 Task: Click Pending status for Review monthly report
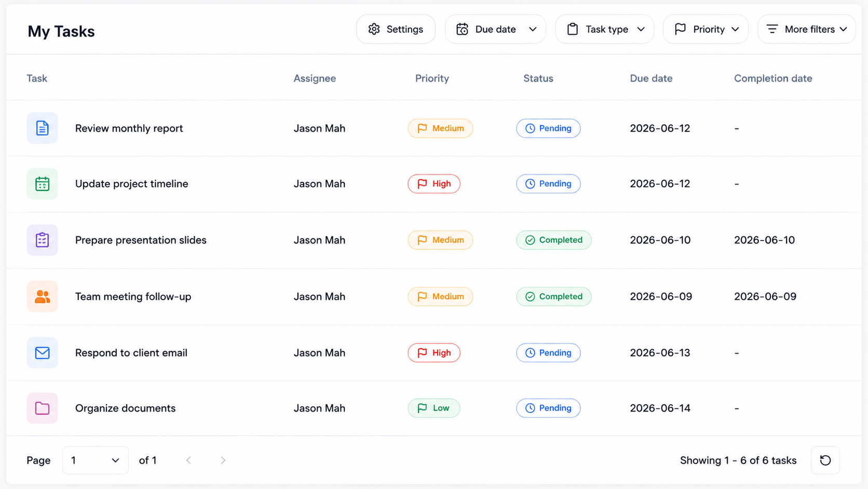pos(548,128)
